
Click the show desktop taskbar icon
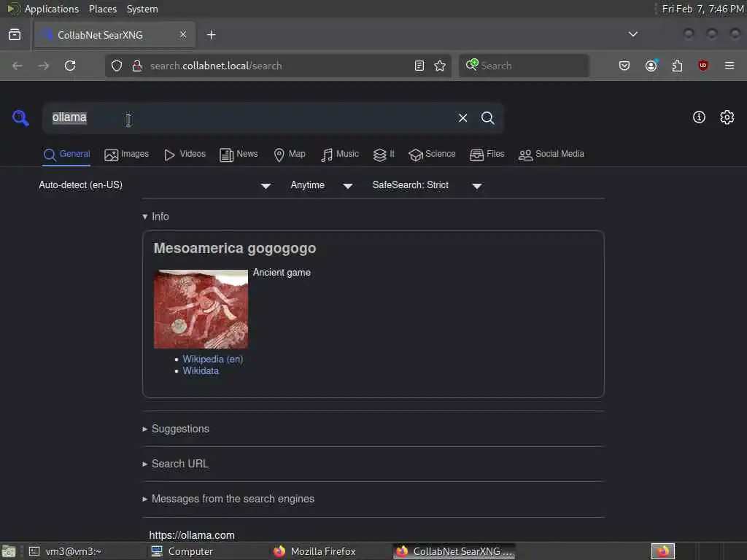9,551
